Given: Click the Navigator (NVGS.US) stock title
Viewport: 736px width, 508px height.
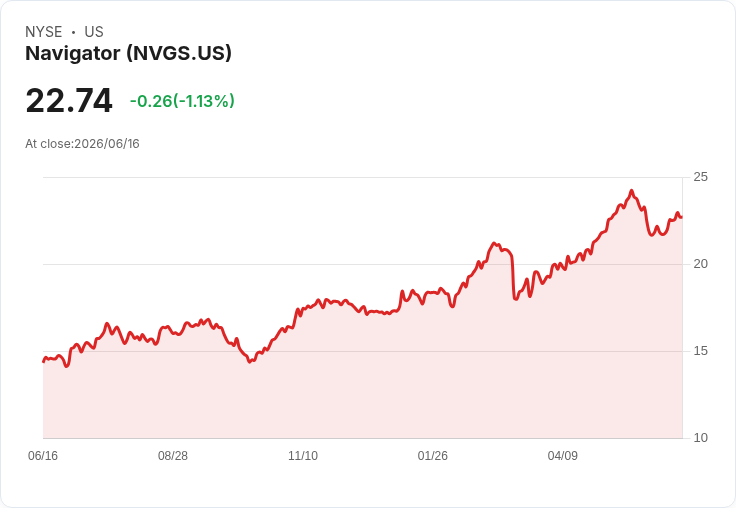Looking at the screenshot, I should 128,53.
